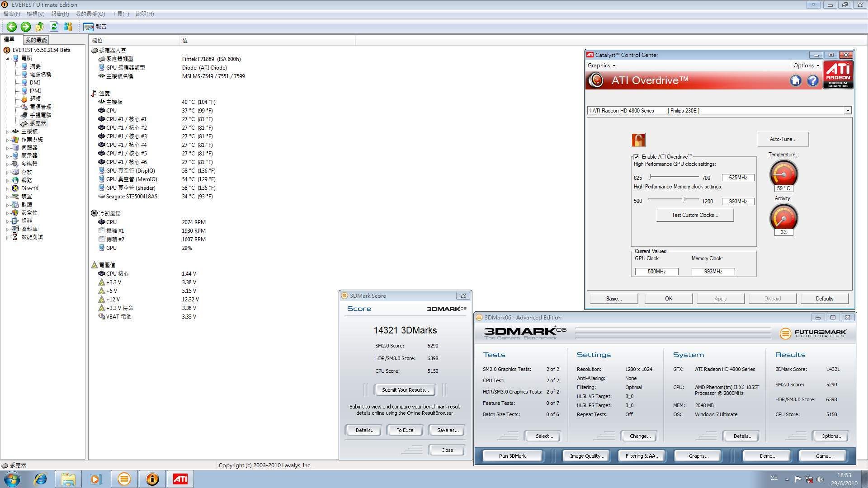This screenshot has height=488, width=868.
Task: Switch to 3DMark06 taskbar icon
Action: click(124, 479)
